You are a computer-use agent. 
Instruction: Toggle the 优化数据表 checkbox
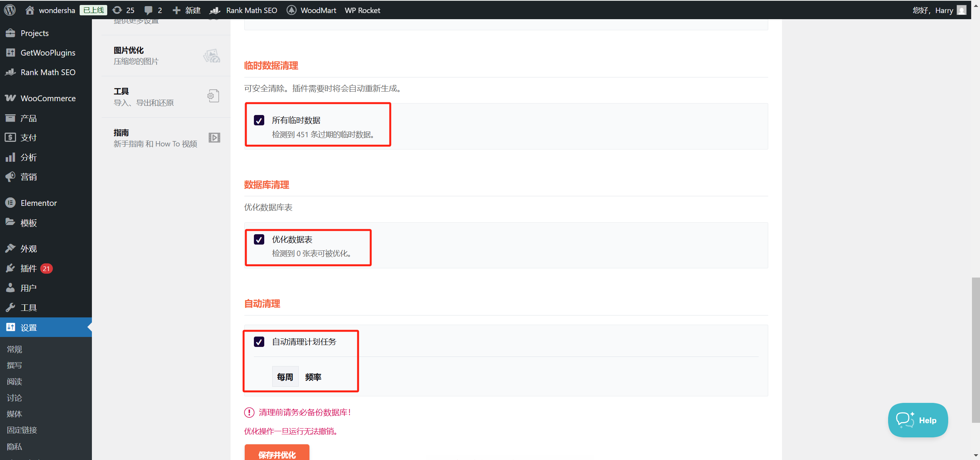[259, 240]
